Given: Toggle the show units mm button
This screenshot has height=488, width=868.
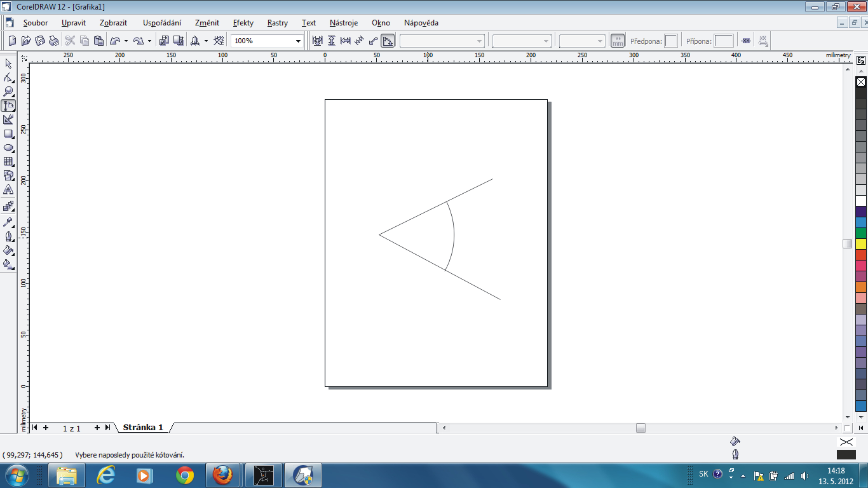Looking at the screenshot, I should coord(618,41).
